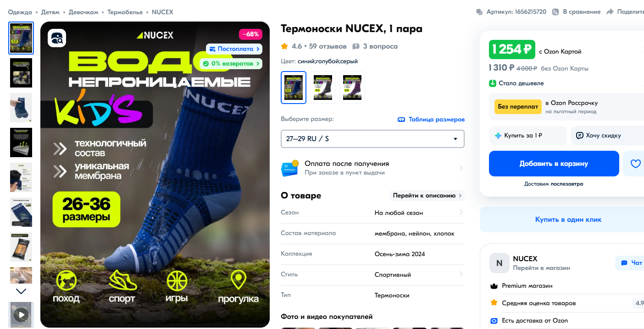Pick the purple sock color variant
The height and width of the screenshot is (329, 644).
pyautogui.click(x=352, y=88)
